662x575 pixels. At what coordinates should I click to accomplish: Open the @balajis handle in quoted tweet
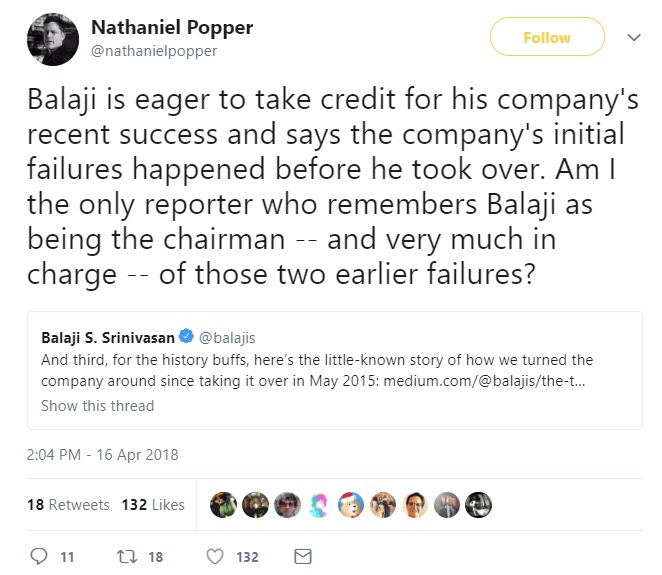[227, 338]
